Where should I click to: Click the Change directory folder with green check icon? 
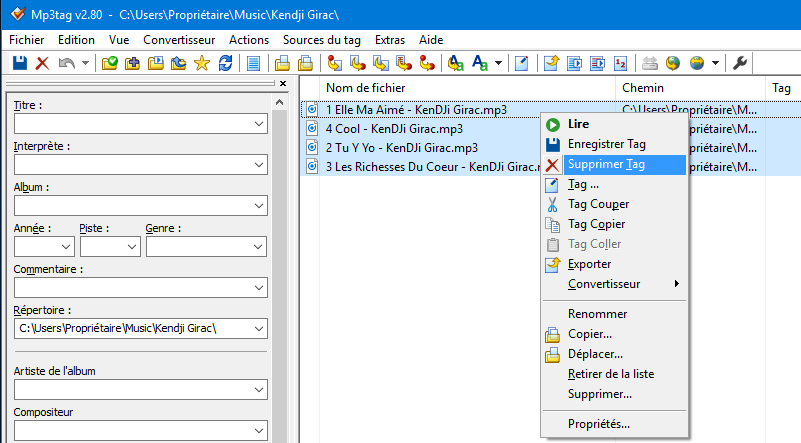click(x=109, y=63)
